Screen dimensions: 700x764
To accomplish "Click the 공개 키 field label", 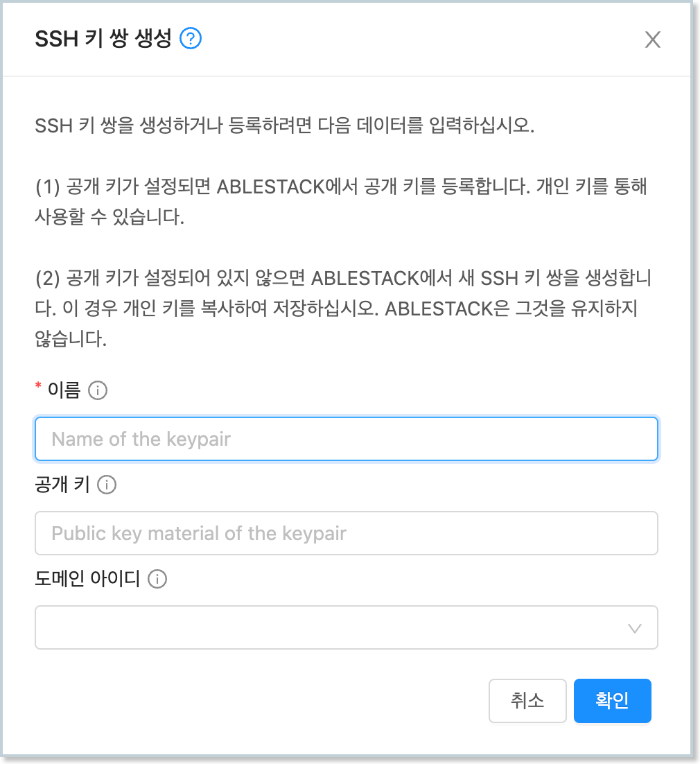I will pyautogui.click(x=62, y=485).
